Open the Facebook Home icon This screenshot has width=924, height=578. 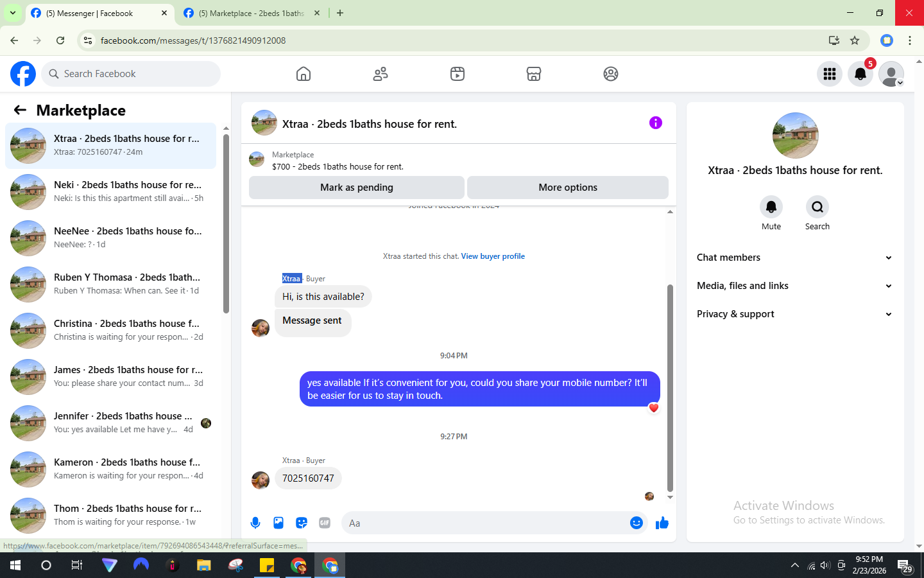[x=304, y=74]
